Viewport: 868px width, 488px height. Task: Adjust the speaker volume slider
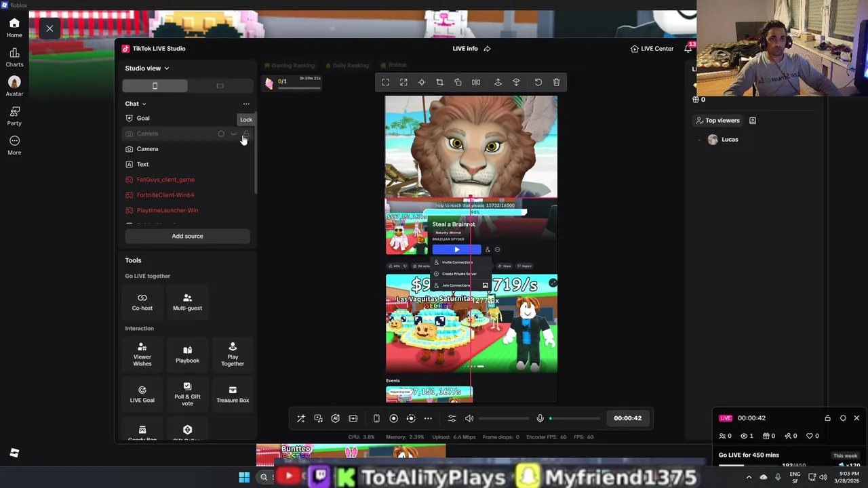(504, 419)
